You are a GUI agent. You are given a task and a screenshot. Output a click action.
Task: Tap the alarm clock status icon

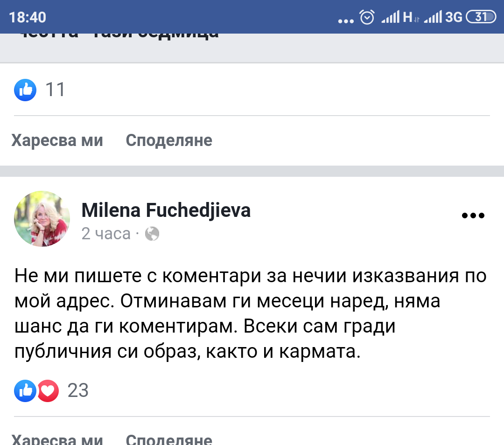tap(367, 17)
